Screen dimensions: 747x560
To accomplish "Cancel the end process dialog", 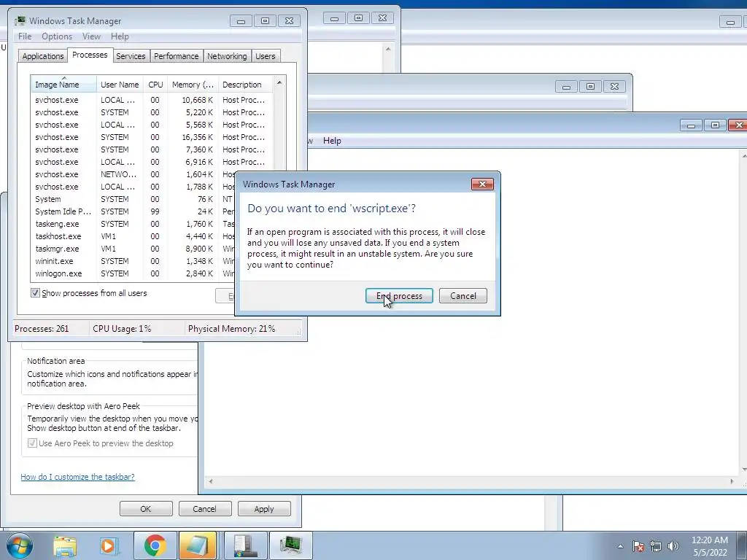I will point(463,296).
